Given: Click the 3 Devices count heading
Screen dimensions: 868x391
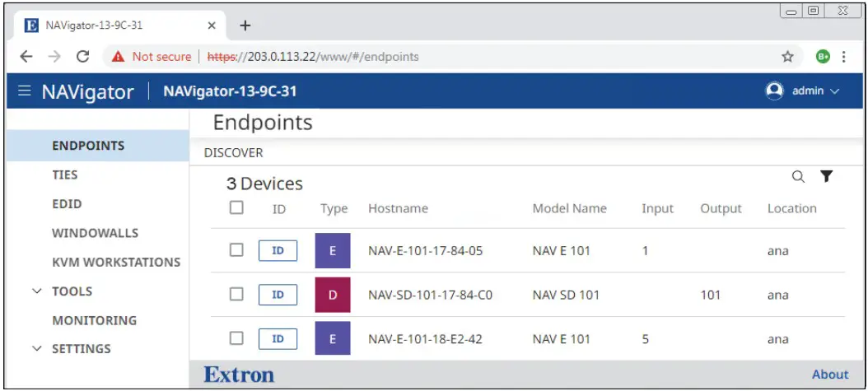Looking at the screenshot, I should (264, 184).
